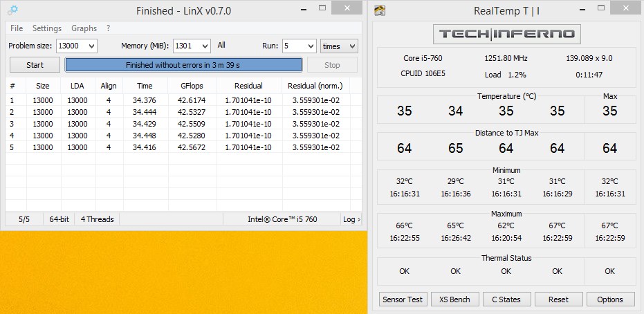The image size is (644, 314).
Task: Open the Graphs menu in LinX
Action: coord(84,28)
